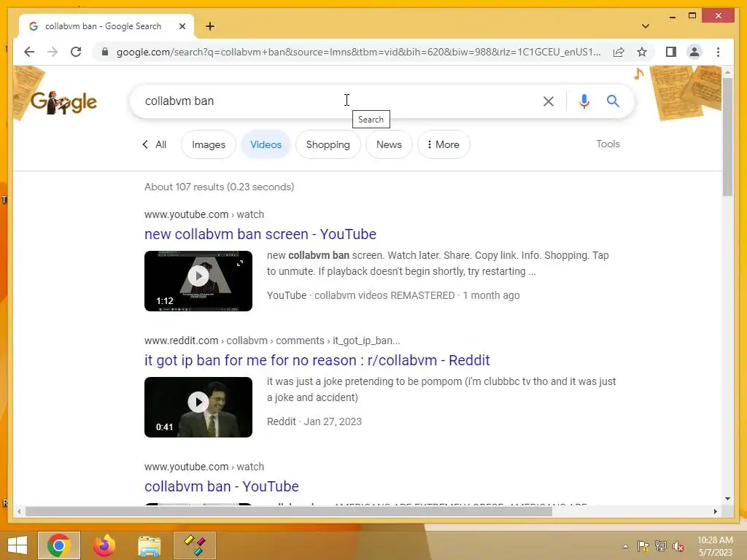Select the Videos tab
This screenshot has height=560, width=747.
(266, 144)
